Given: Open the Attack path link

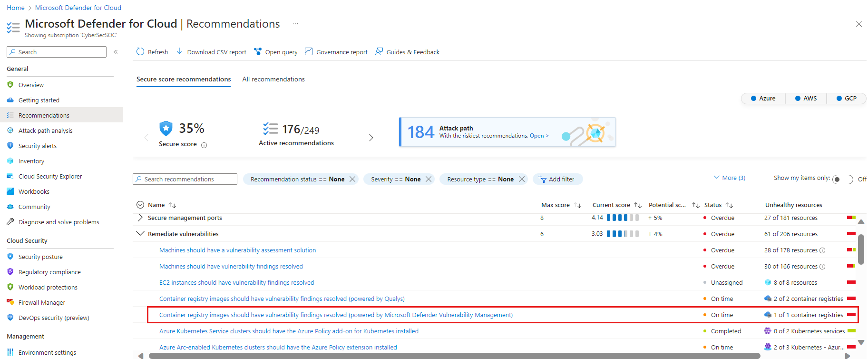Looking at the screenshot, I should click(x=539, y=136).
